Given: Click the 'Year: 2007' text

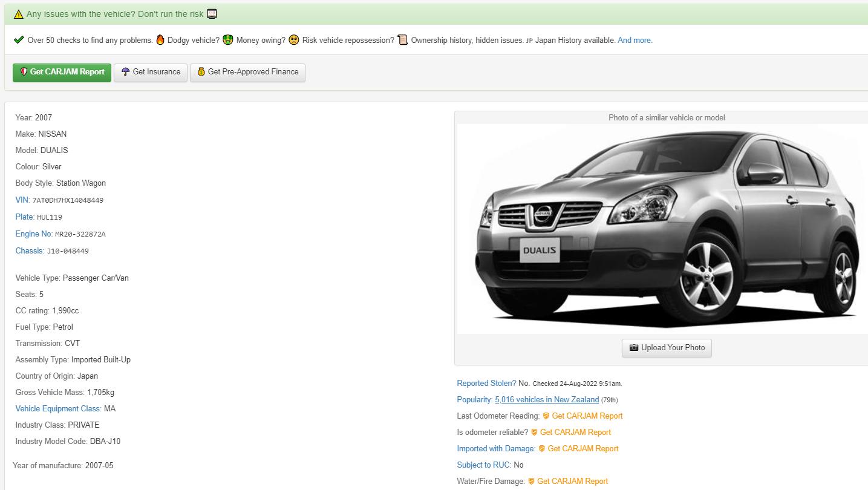Looking at the screenshot, I should click(x=34, y=118).
